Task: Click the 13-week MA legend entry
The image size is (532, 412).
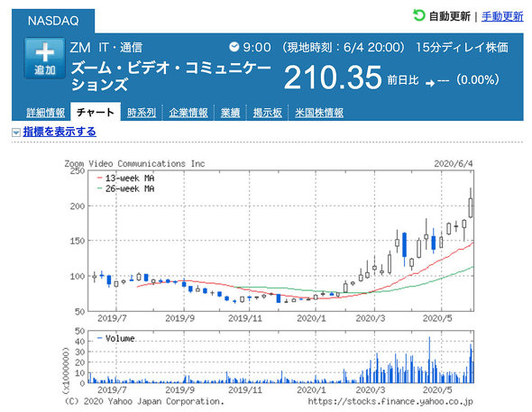Action: [126, 179]
